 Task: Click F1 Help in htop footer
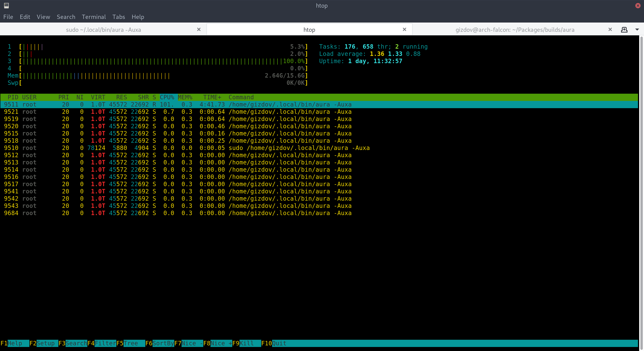click(x=15, y=343)
